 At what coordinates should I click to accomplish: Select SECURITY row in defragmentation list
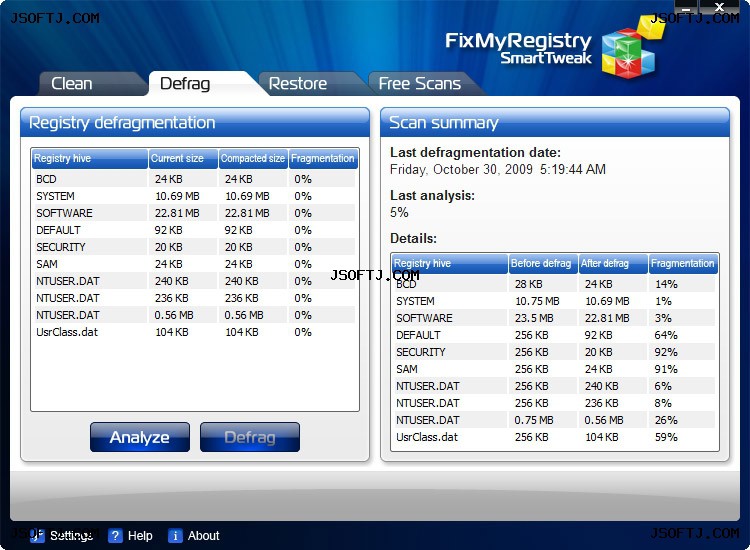194,247
